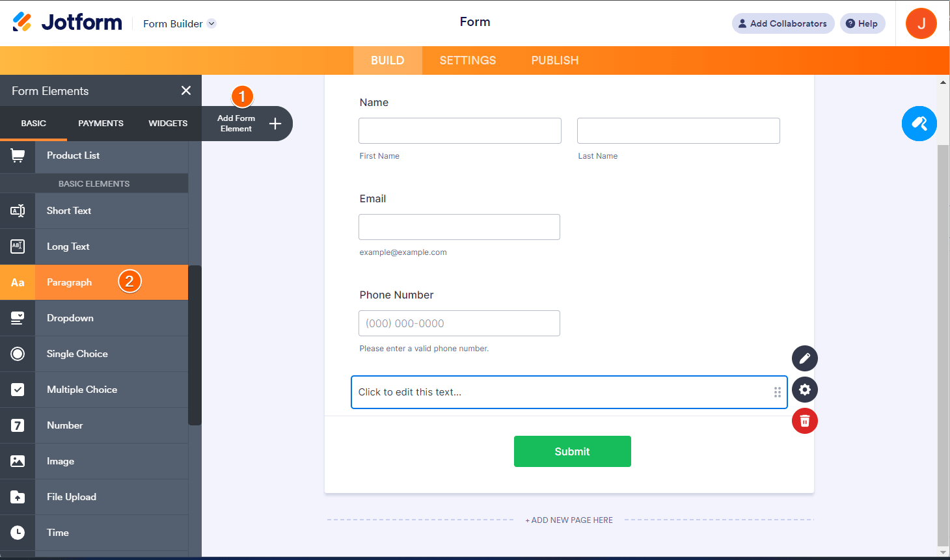950x560 pixels.
Task: Expand the Form Builder dropdown chevron
Action: coord(211,23)
